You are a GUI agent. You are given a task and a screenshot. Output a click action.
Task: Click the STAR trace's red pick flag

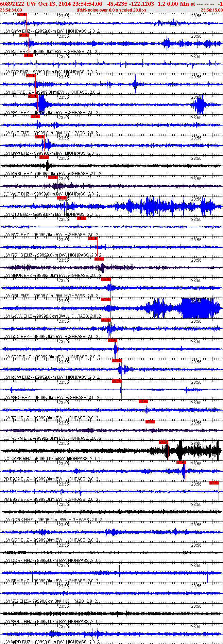click(113, 340)
